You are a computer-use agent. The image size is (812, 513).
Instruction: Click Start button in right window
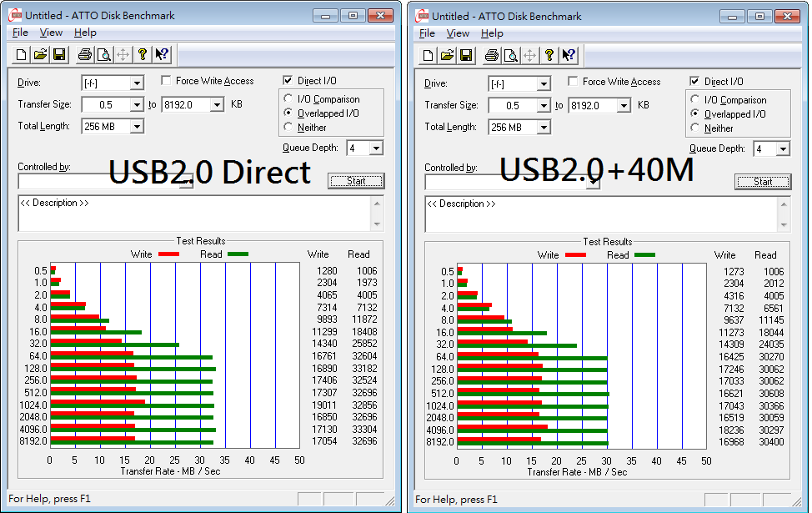(764, 182)
